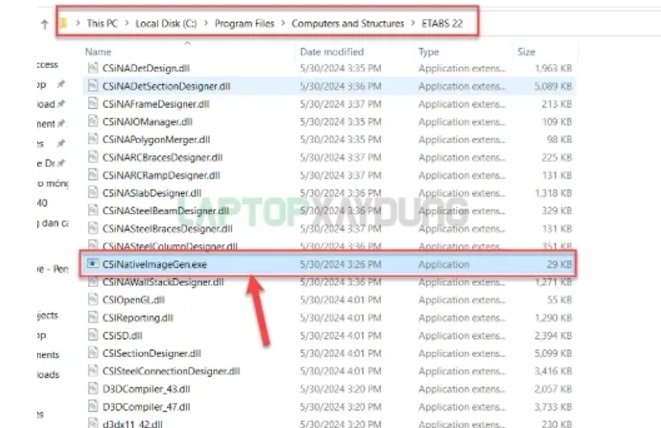Viewport: 661px width, 428px height.
Task: Select the file name CSISectionDesigner.dll
Action: point(151,353)
